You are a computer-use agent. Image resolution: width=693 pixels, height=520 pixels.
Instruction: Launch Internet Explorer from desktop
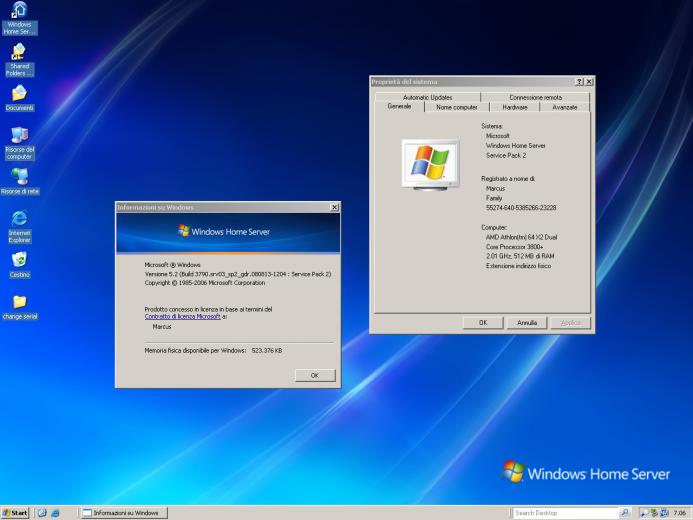pos(19,218)
